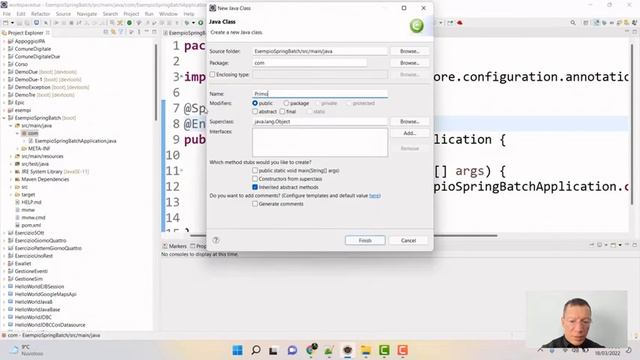640x360 pixels.
Task: Open the Chat app on the taskbar
Action: [292, 350]
